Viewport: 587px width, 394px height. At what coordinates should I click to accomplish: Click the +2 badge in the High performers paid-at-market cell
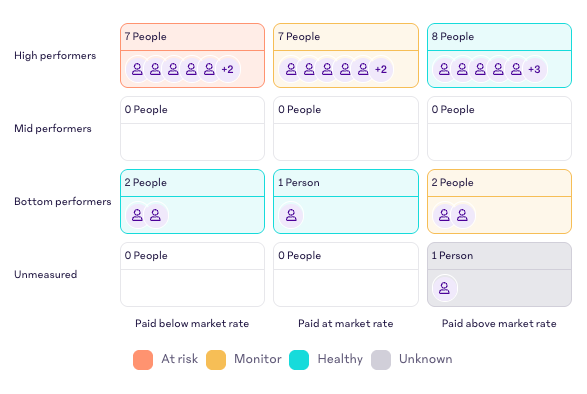click(381, 69)
